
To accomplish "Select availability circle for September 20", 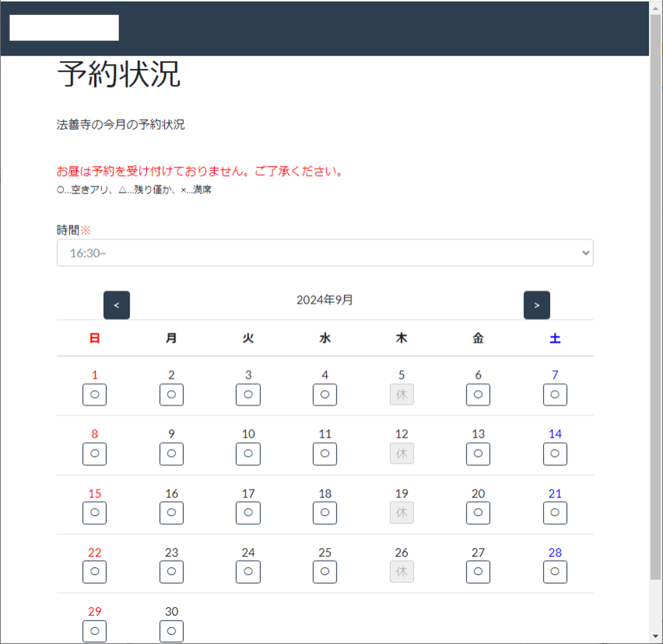I will click(478, 513).
